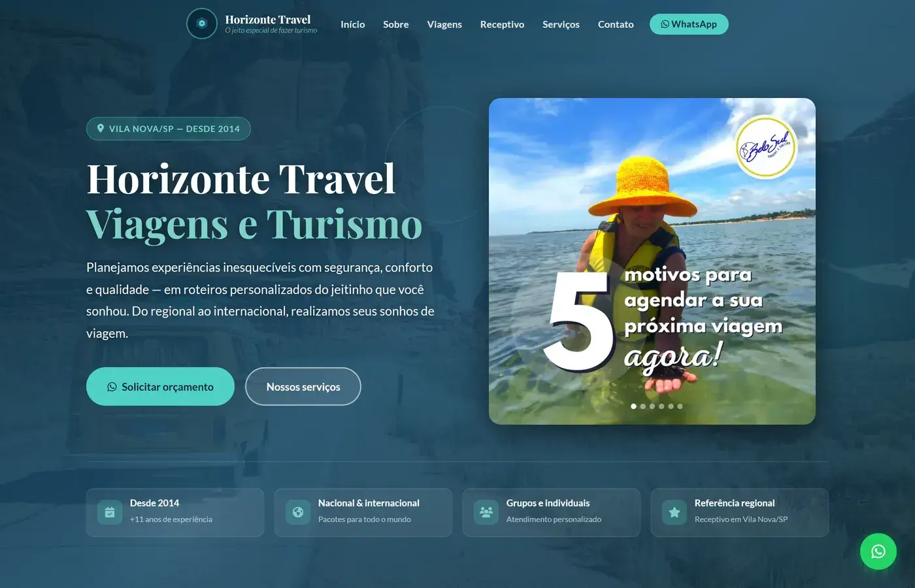Click the location pin in Vila Nova/SP badge
The height and width of the screenshot is (588, 915).
[101, 129]
